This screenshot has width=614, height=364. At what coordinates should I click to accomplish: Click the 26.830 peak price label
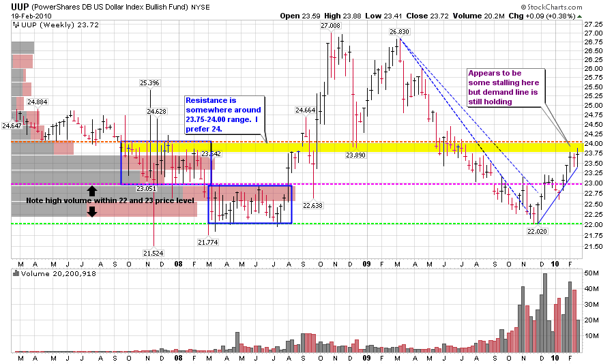pyautogui.click(x=399, y=32)
